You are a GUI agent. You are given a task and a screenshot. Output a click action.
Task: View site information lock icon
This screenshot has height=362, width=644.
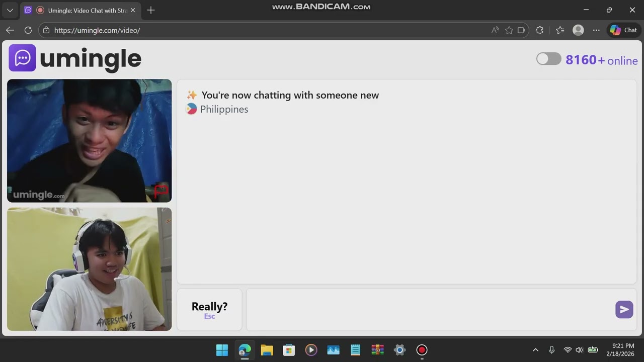tap(46, 30)
